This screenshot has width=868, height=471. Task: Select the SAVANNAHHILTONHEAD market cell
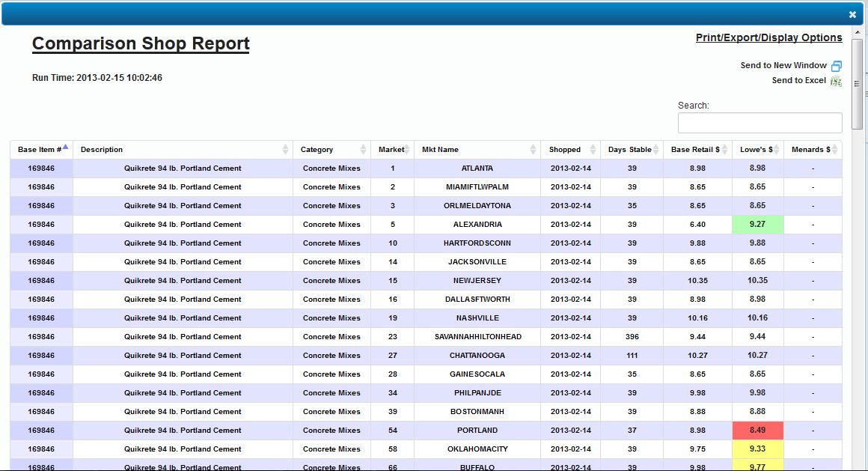click(477, 337)
